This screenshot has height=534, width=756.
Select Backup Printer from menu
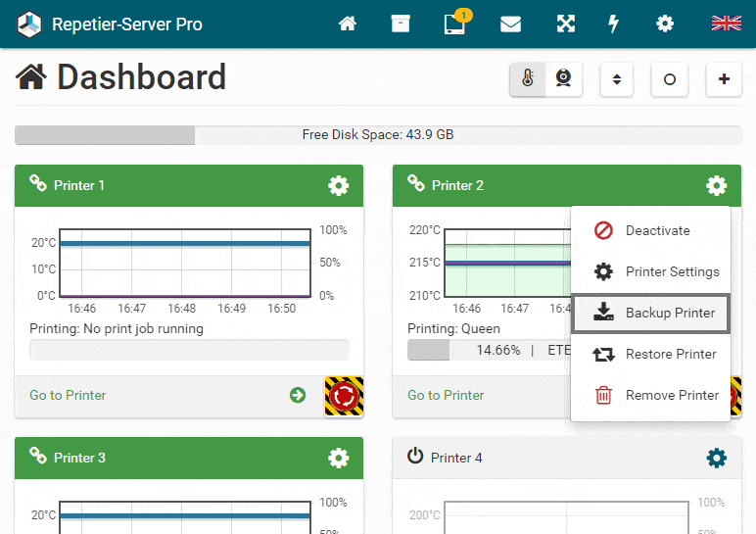[x=651, y=314]
